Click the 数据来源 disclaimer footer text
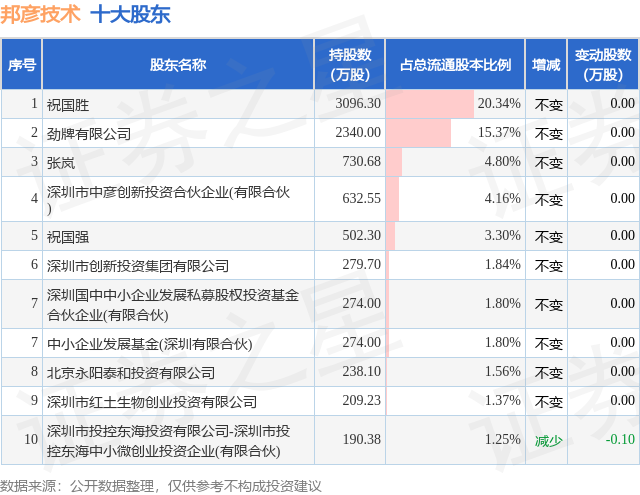The image size is (640, 495). pyautogui.click(x=160, y=486)
